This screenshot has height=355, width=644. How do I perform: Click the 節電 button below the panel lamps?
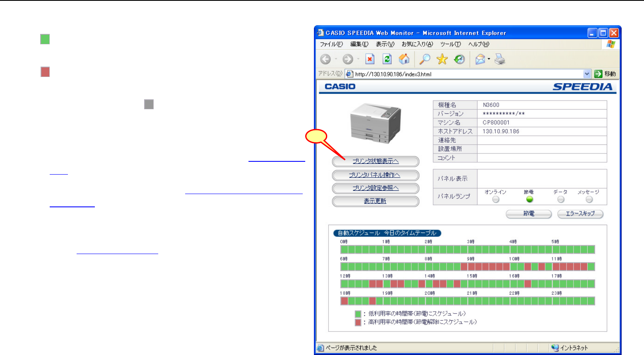pyautogui.click(x=529, y=213)
